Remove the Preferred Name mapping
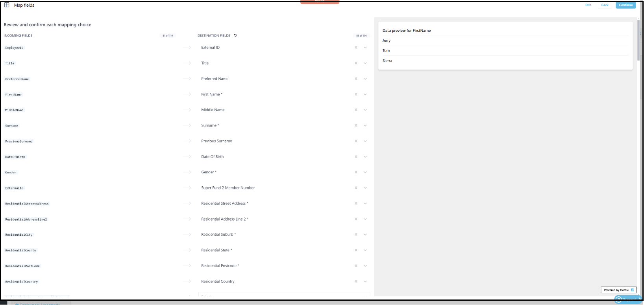Image resolution: width=644 pixels, height=305 pixels. [356, 79]
